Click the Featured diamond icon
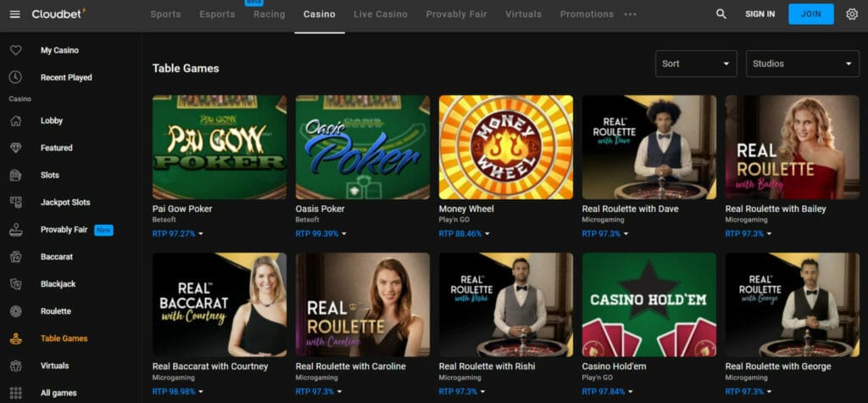868x403 pixels. [x=15, y=148]
